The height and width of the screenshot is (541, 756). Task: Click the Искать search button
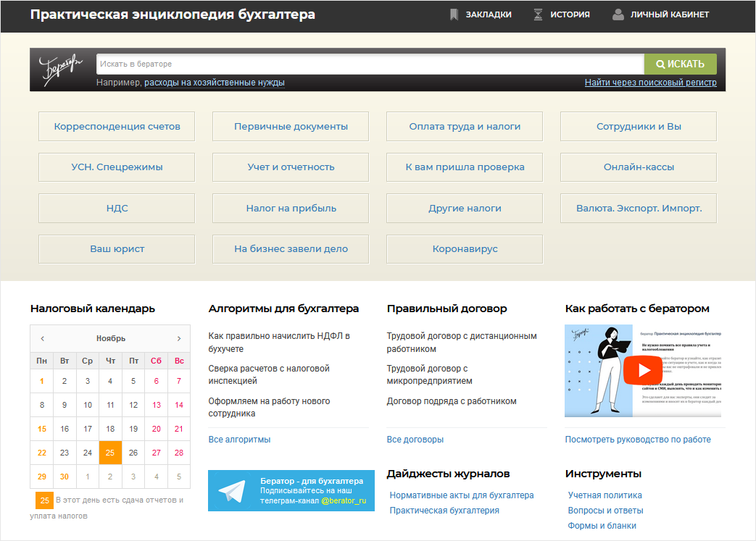point(681,64)
